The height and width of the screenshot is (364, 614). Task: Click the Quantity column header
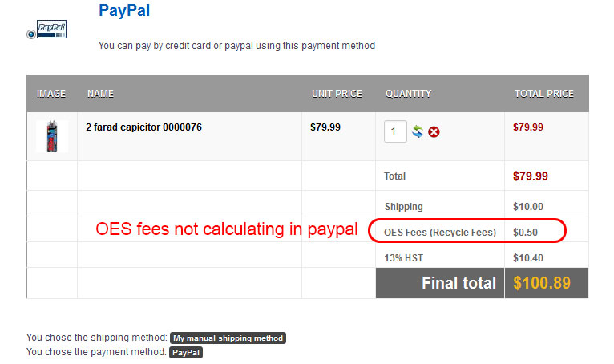(409, 94)
